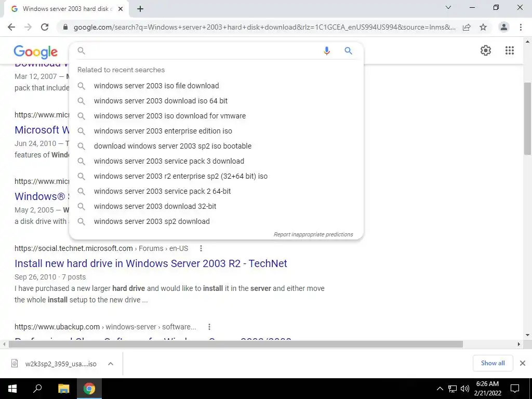Choose suggestion 'service pack 2 64-bit'
Screen dimensions: 532x399
click(216, 191)
